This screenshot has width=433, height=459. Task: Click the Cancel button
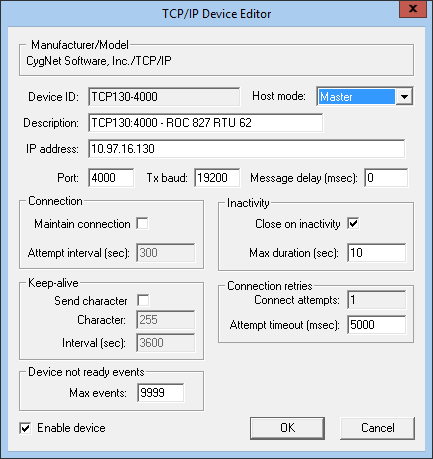(378, 428)
